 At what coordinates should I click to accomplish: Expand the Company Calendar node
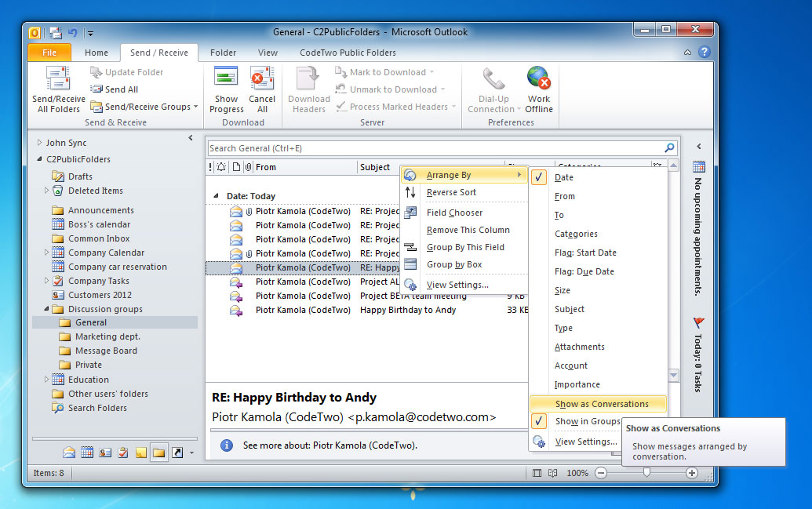46,253
